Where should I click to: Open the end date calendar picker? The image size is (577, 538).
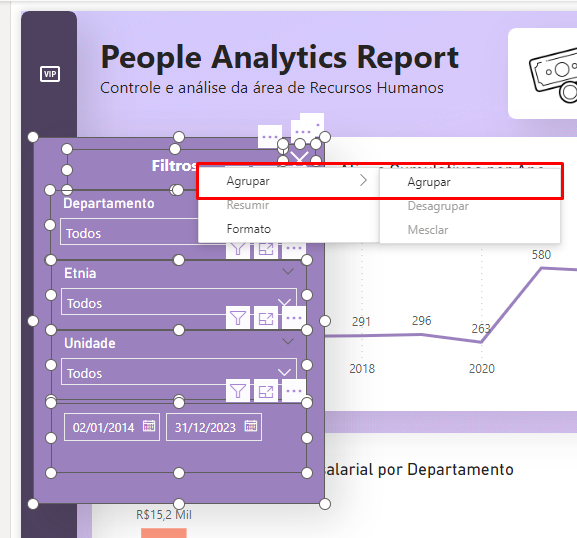click(x=251, y=426)
